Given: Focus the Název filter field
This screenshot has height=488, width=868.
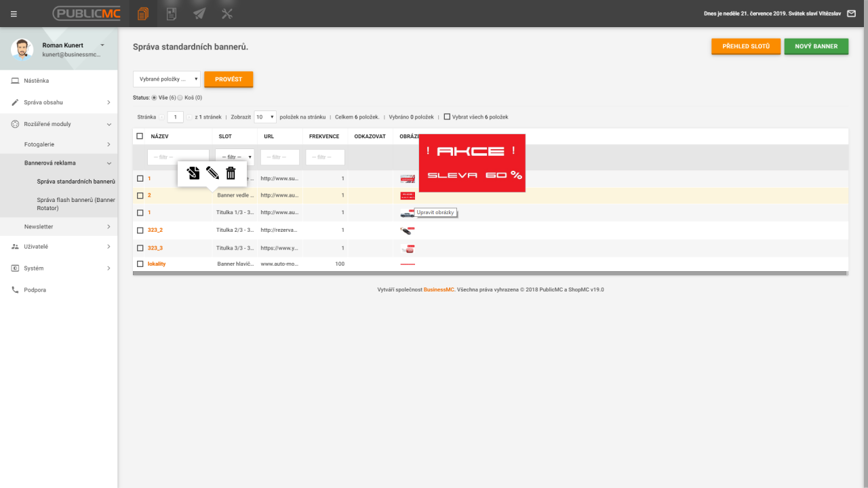Looking at the screenshot, I should [178, 157].
